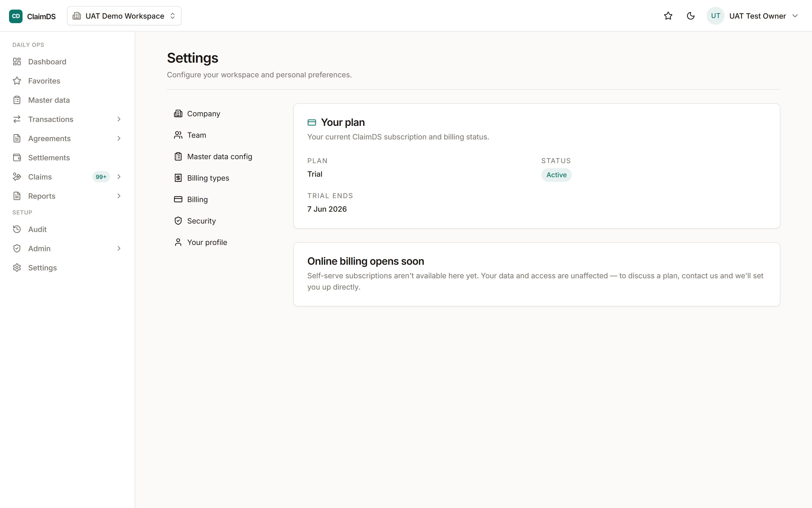Click the Active status badge

(556, 175)
